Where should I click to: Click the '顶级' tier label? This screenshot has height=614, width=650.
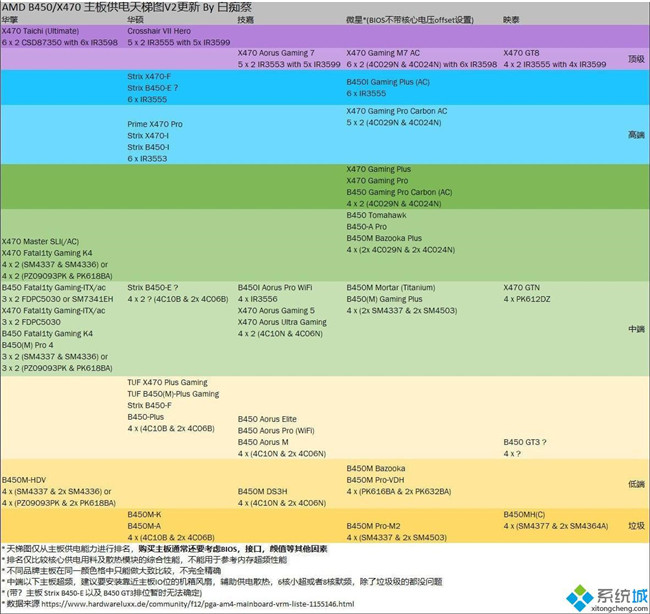tap(636, 59)
